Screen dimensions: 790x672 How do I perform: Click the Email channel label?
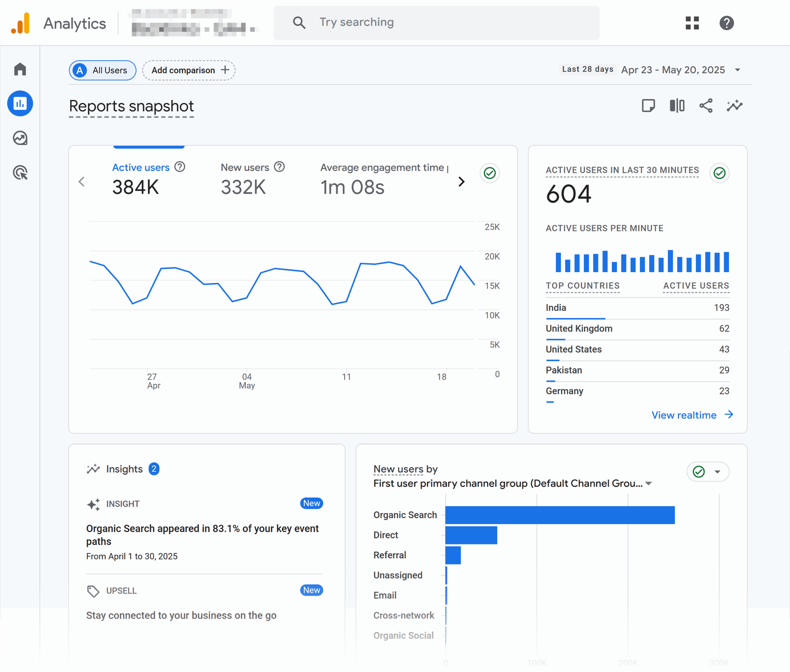385,595
